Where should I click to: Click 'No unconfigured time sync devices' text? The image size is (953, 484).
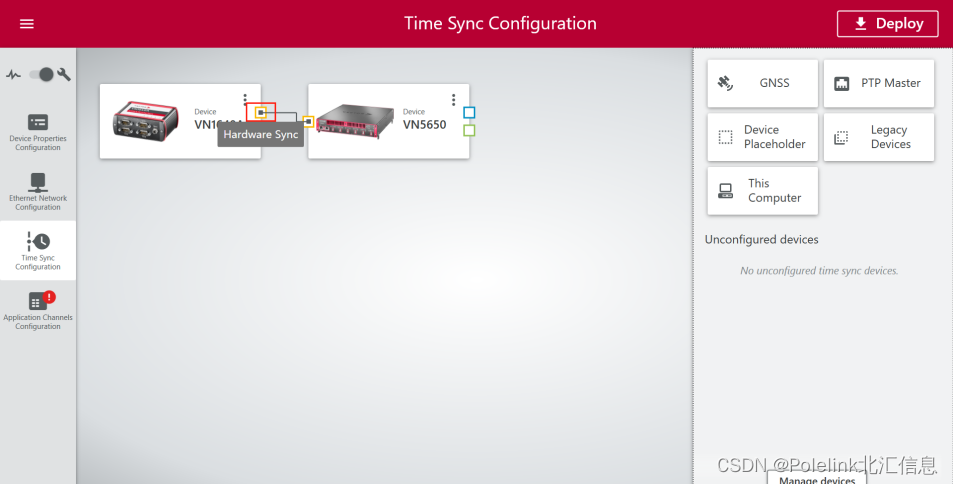point(819,271)
